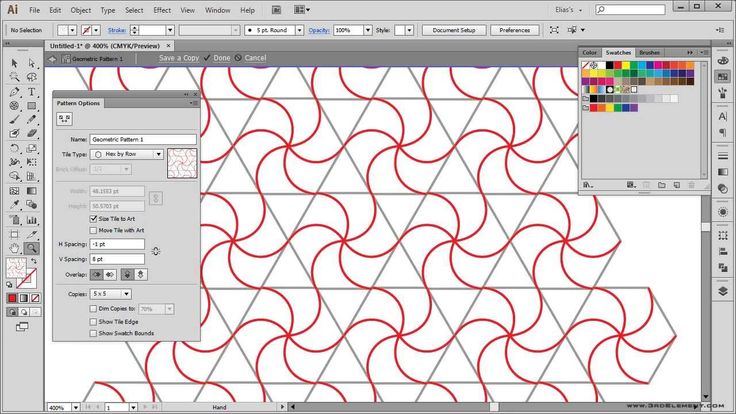
Task: Enable Dim Copies to checkbox
Action: point(93,309)
